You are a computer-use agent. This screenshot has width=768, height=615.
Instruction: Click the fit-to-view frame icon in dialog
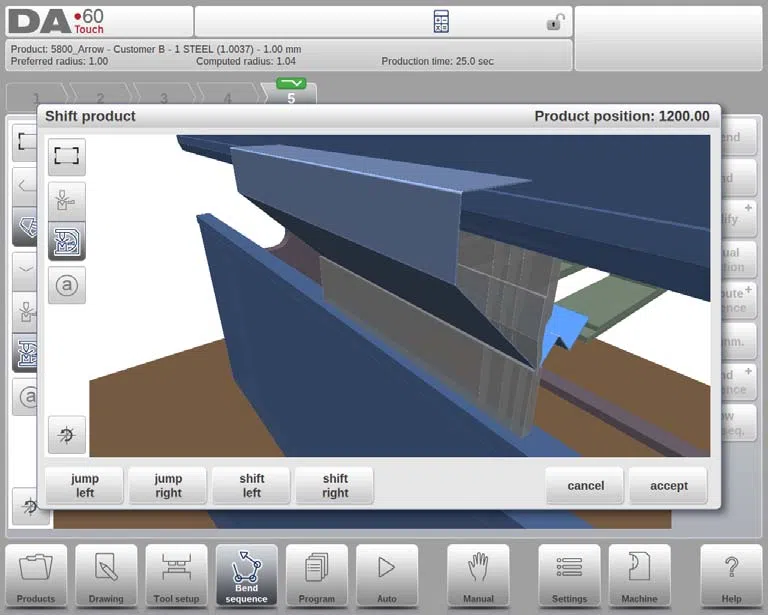point(67,157)
